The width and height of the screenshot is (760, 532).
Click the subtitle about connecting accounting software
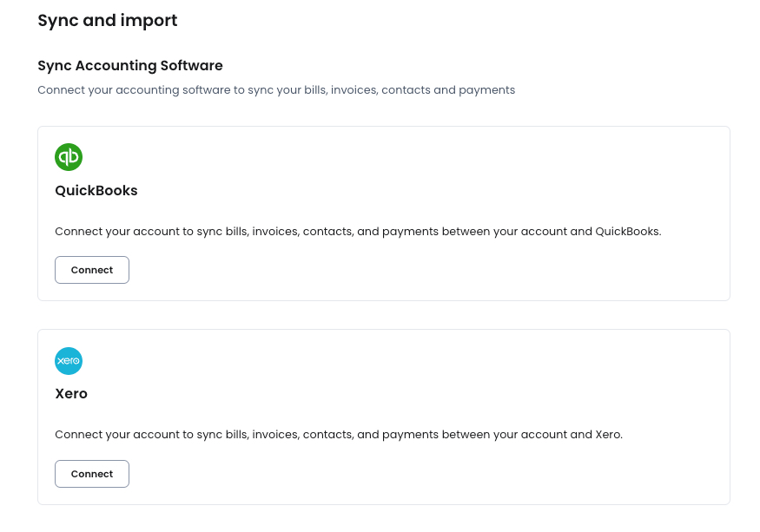[276, 90]
